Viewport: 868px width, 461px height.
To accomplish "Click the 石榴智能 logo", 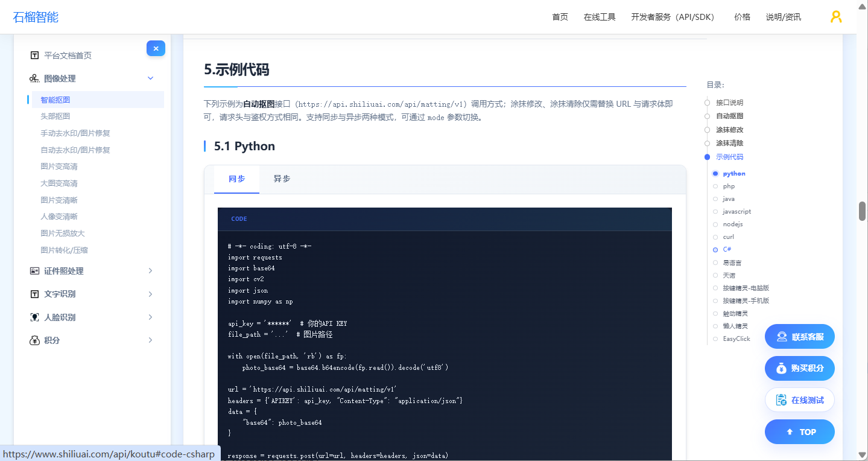I will [36, 17].
